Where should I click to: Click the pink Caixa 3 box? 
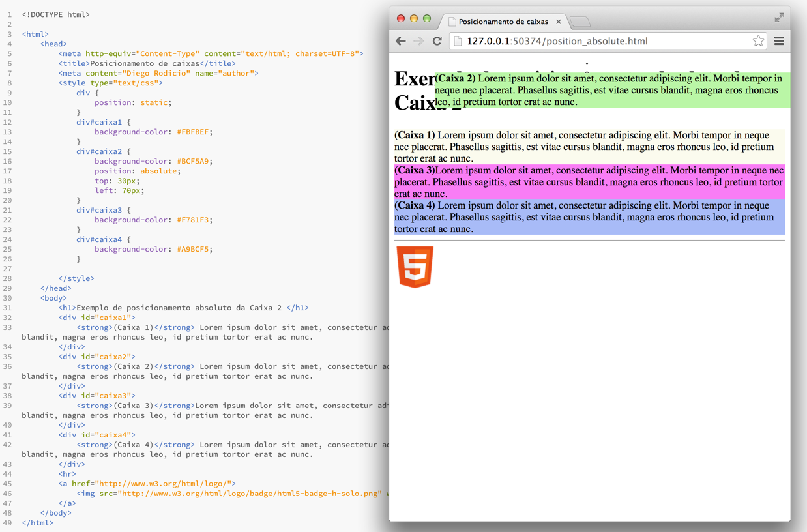(x=589, y=182)
